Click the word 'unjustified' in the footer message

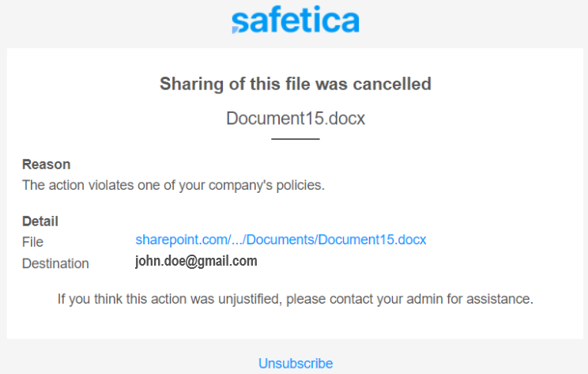250,300
